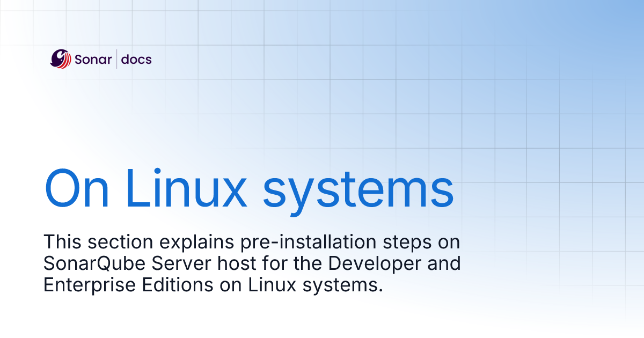Image resolution: width=644 pixels, height=338 pixels.
Task: Click the divider between Sonar and docs
Action: point(117,59)
